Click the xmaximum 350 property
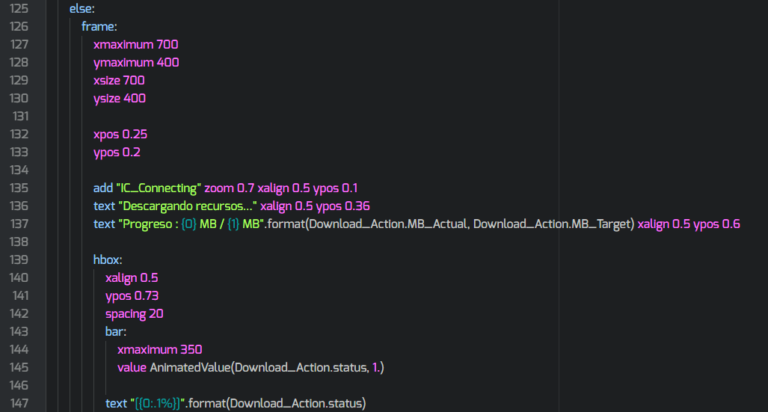Image resolution: width=768 pixels, height=412 pixels. pos(159,349)
